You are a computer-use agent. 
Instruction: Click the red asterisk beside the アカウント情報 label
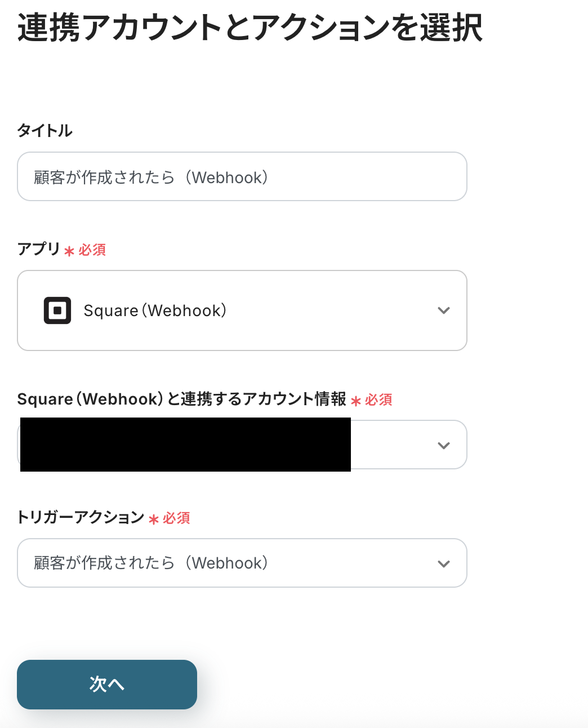tap(356, 401)
